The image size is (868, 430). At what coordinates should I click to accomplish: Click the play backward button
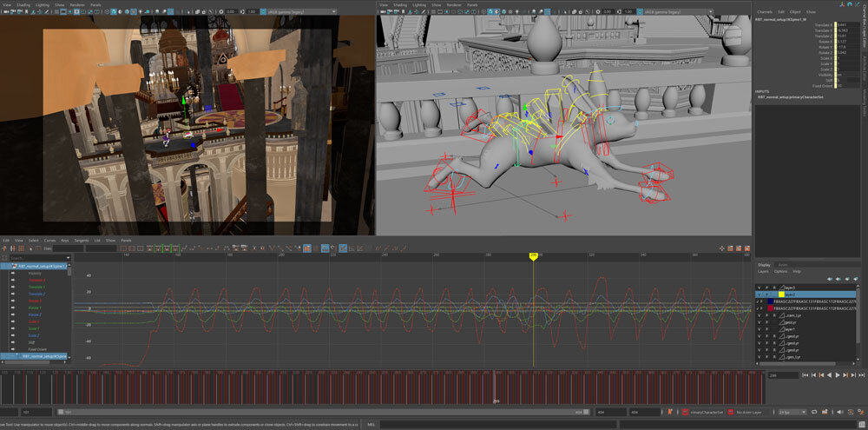coord(827,375)
